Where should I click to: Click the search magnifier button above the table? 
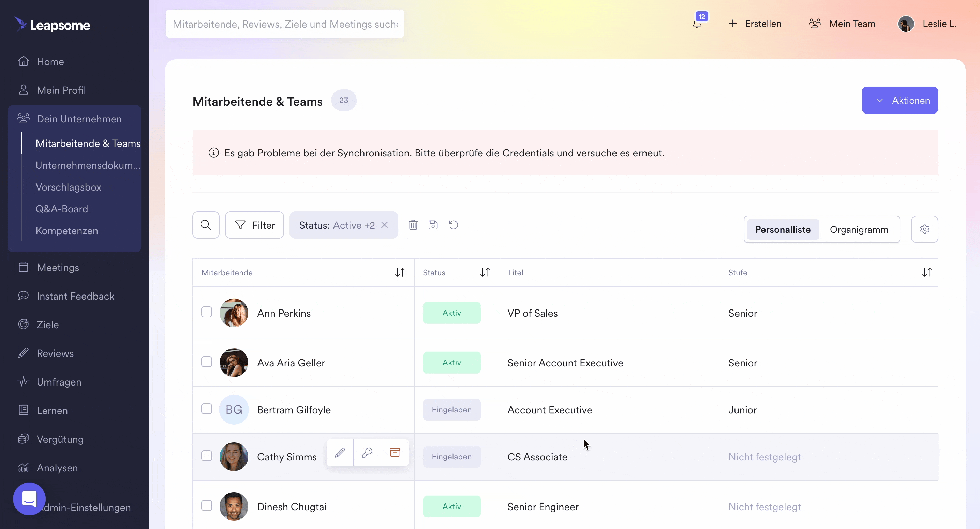pyautogui.click(x=206, y=225)
